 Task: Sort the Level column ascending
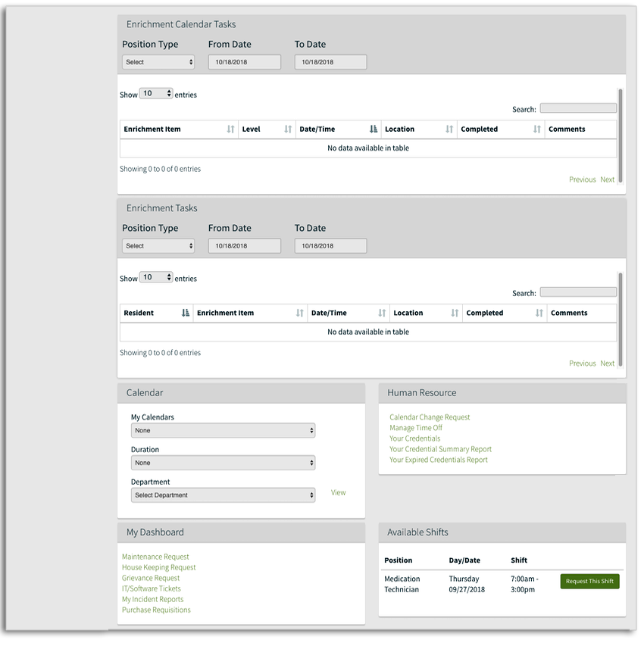(287, 129)
